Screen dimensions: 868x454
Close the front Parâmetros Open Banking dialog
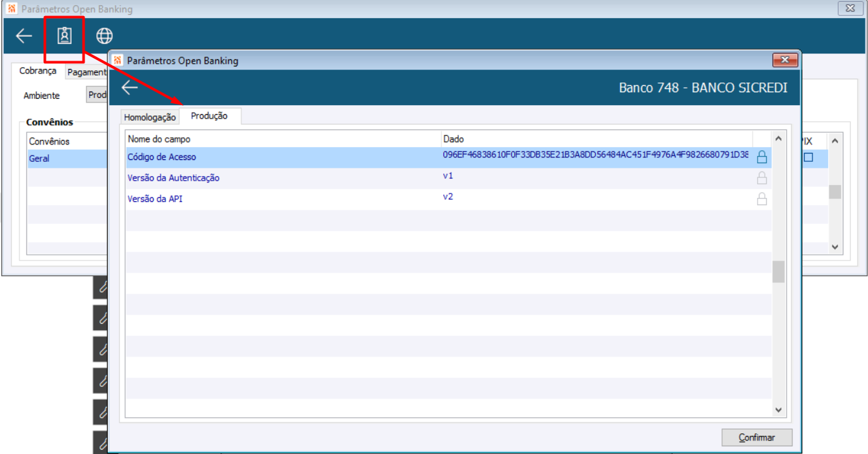[x=785, y=61]
